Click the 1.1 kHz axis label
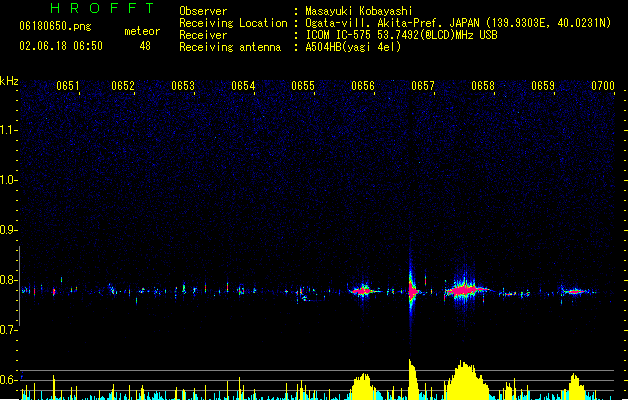This screenshot has width=629, height=400. tap(8, 130)
